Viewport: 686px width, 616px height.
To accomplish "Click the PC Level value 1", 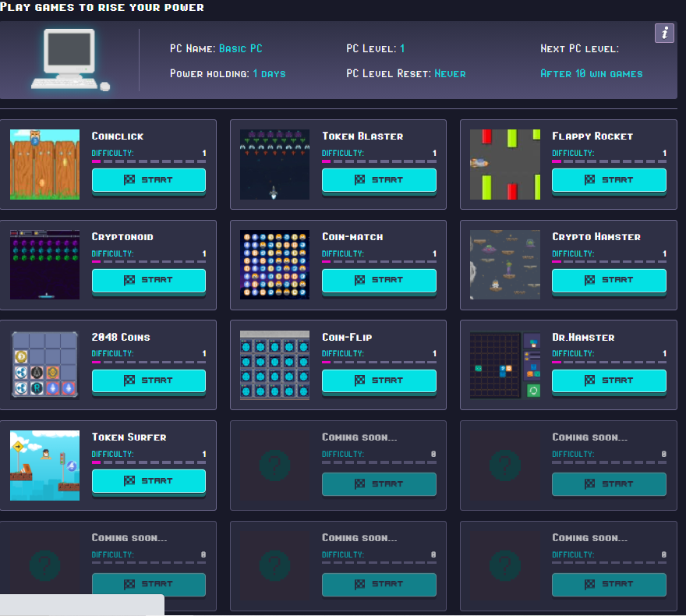I will point(402,48).
